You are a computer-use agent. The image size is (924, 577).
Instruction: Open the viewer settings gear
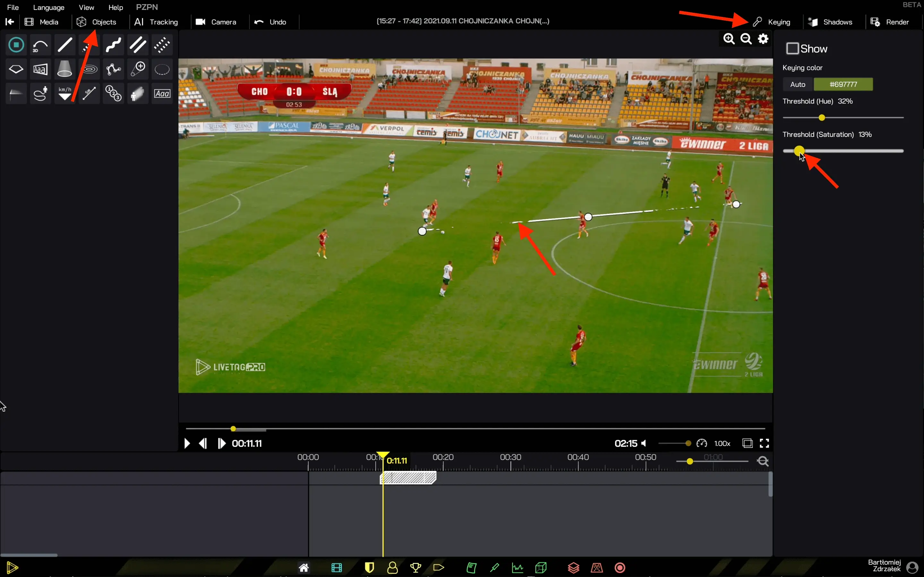(x=763, y=39)
